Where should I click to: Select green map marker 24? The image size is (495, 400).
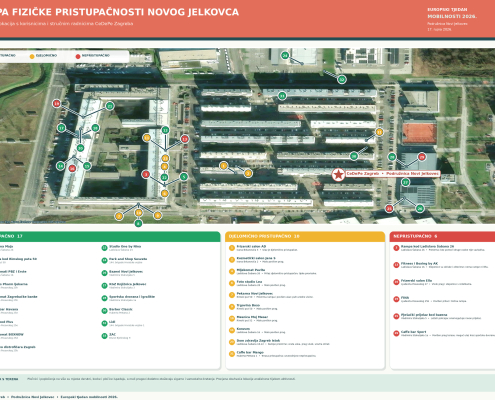[285, 55]
